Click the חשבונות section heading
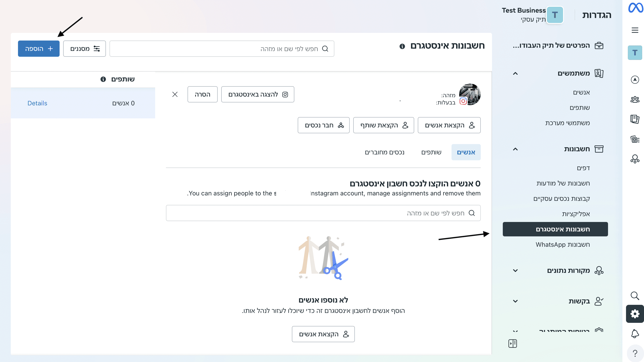This screenshot has width=644, height=362. click(x=577, y=149)
